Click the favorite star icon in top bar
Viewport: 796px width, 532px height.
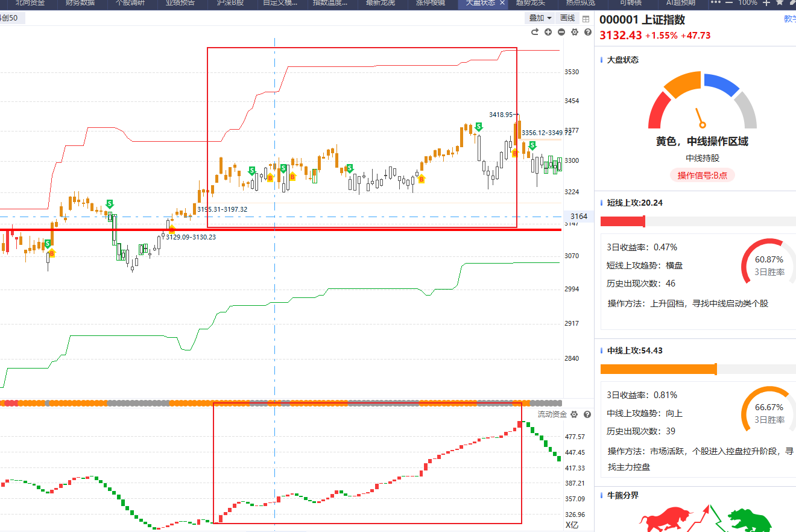click(x=780, y=3)
